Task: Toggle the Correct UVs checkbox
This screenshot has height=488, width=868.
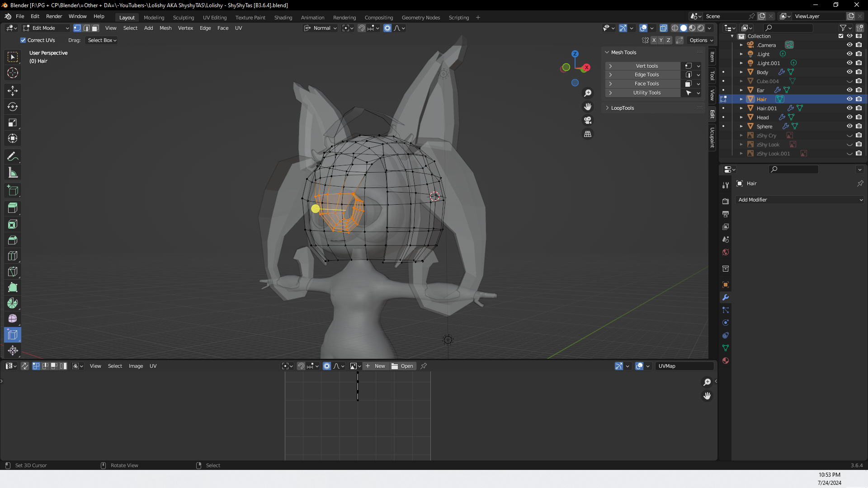Action: 23,40
